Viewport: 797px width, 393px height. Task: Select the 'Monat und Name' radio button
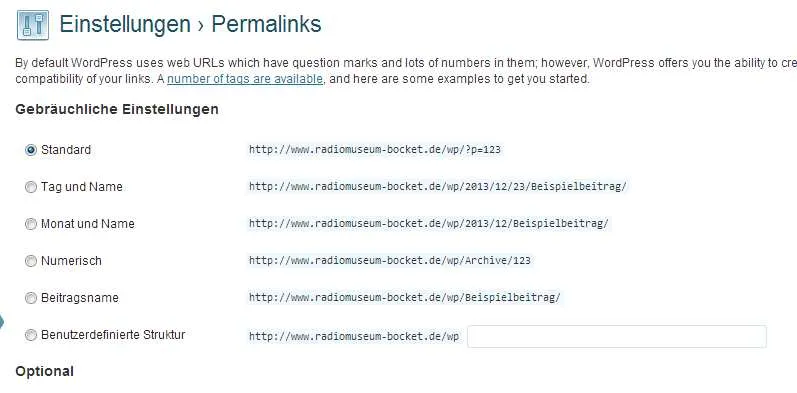coord(31,224)
